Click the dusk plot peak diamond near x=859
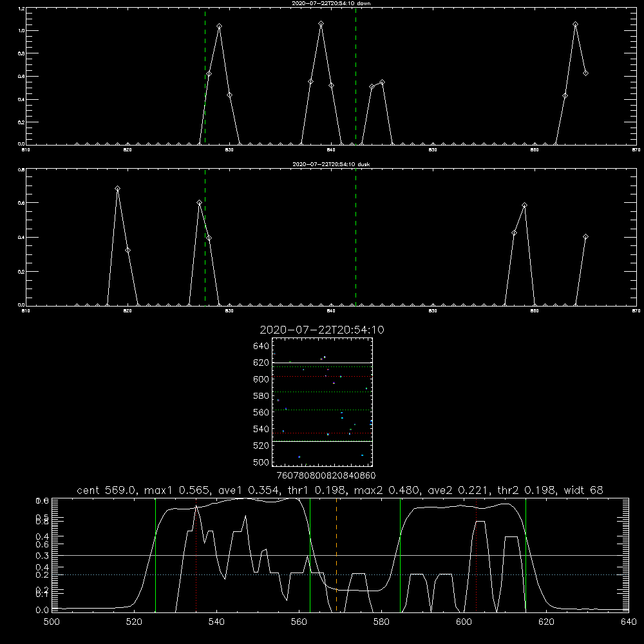This screenshot has width=644, height=644. pyautogui.click(x=524, y=205)
